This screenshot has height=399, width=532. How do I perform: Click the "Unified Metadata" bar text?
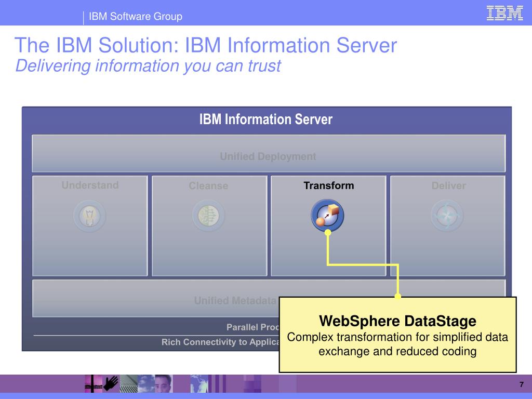(x=235, y=301)
